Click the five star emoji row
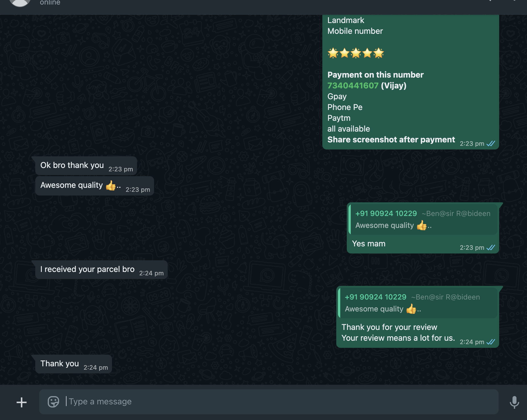This screenshot has height=420, width=527. [x=356, y=53]
